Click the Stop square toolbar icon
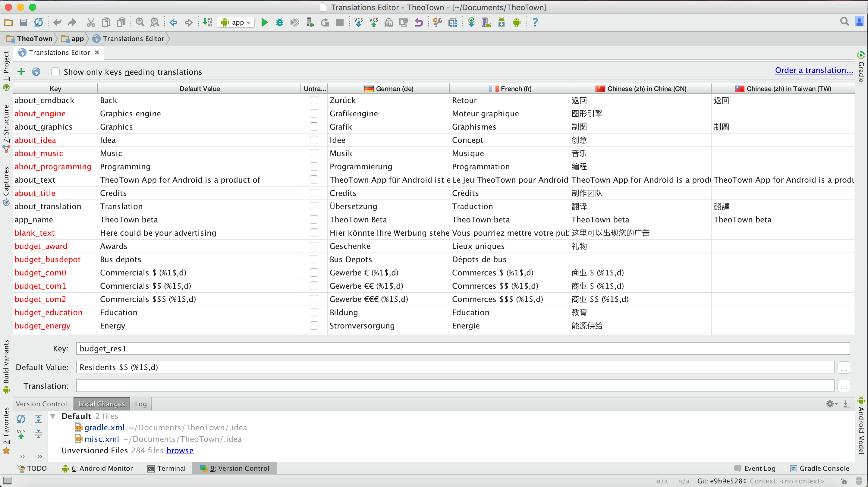Screen dimensions: 868x487 pos(340,23)
